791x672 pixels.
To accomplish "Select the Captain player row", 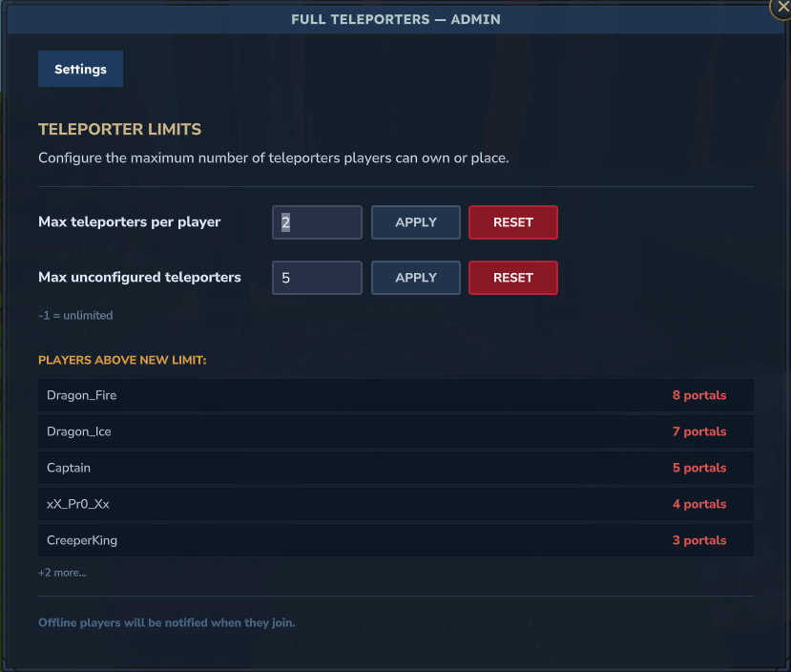I will (395, 468).
